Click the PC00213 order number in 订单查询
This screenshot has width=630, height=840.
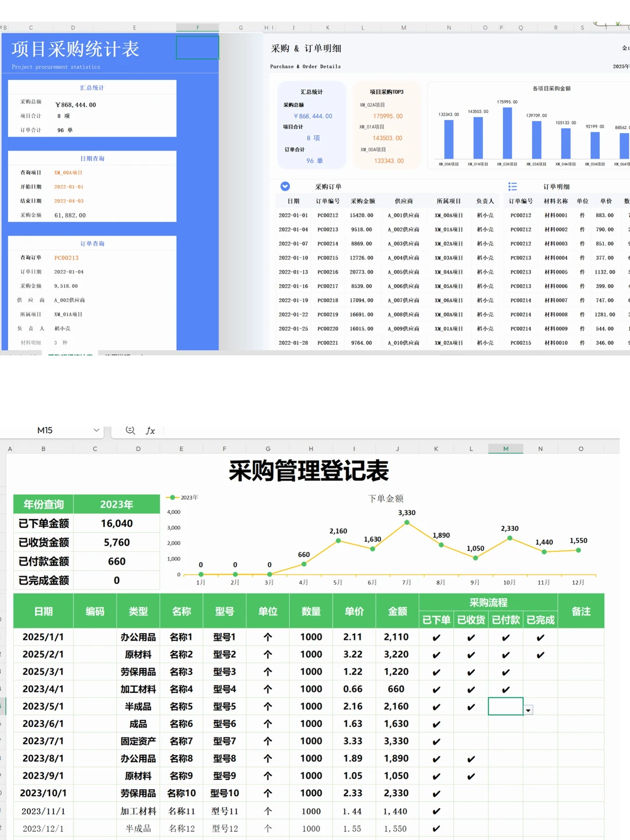65,257
